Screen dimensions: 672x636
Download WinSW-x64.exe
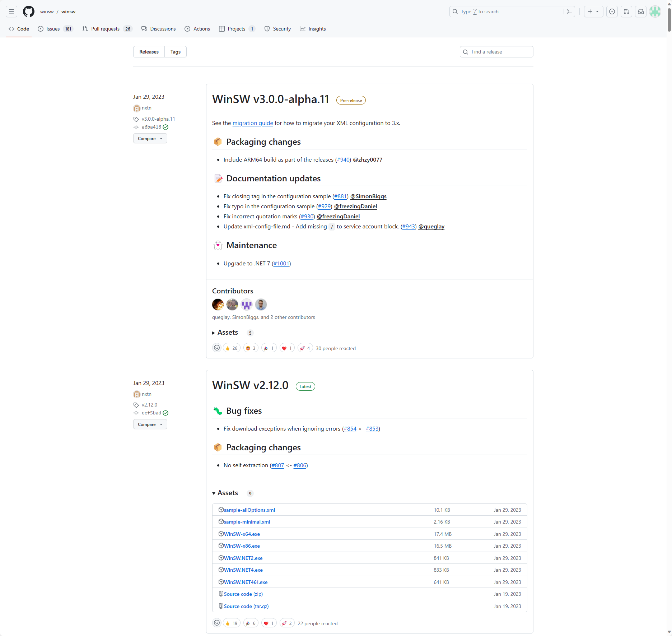click(x=242, y=534)
